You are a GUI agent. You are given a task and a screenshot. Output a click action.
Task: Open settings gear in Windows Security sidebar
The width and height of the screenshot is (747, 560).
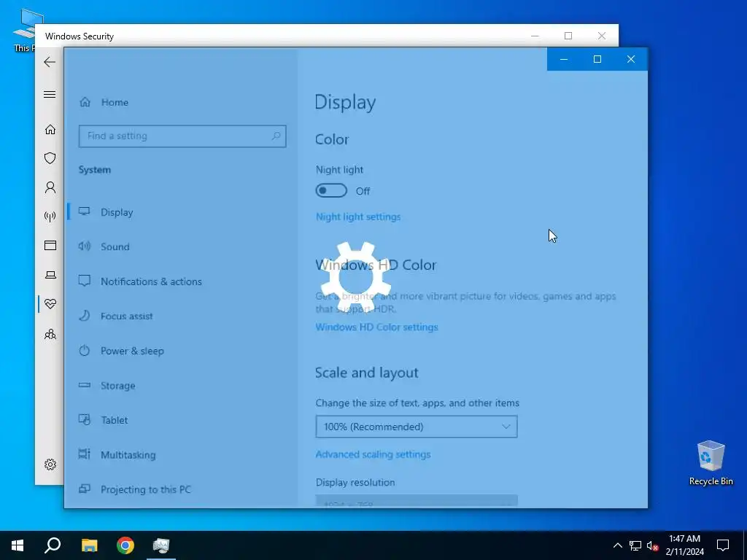50,464
